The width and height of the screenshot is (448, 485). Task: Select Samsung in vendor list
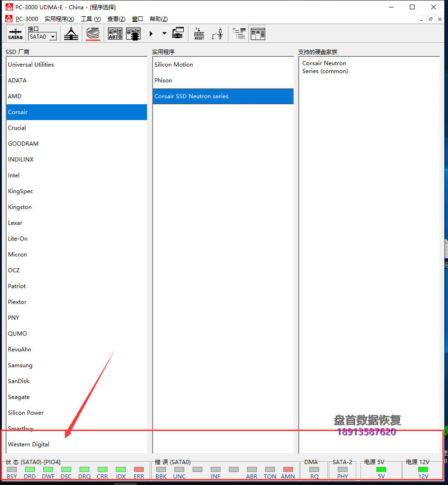click(x=76, y=365)
